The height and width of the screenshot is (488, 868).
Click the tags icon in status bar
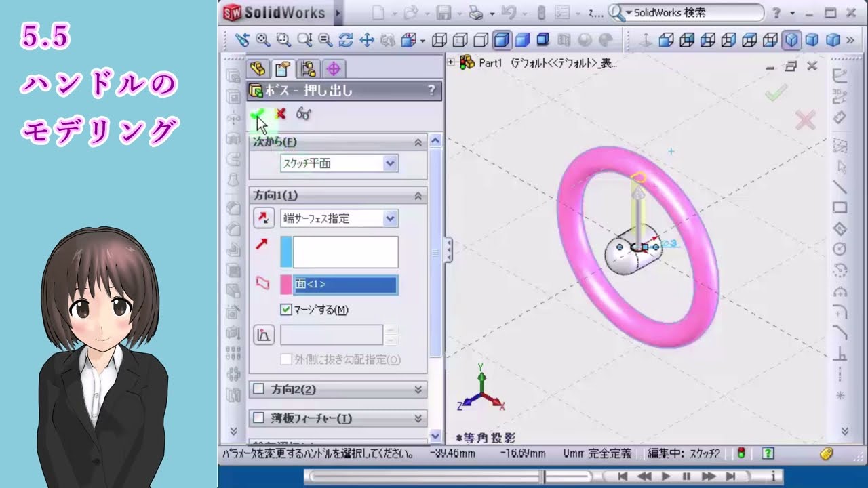click(x=826, y=453)
